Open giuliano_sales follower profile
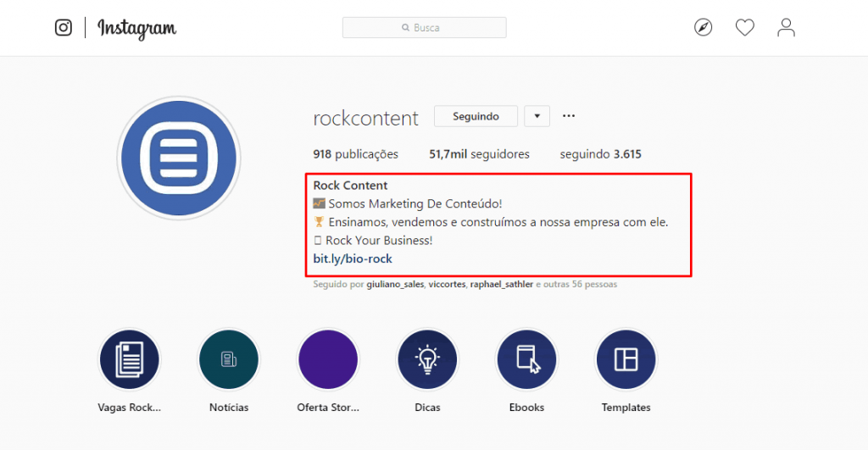 pyautogui.click(x=395, y=284)
